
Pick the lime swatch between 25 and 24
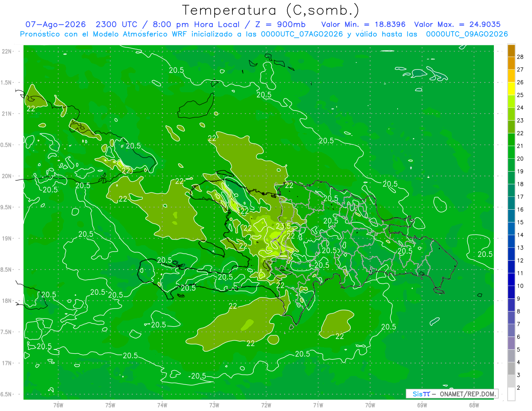tap(511, 101)
